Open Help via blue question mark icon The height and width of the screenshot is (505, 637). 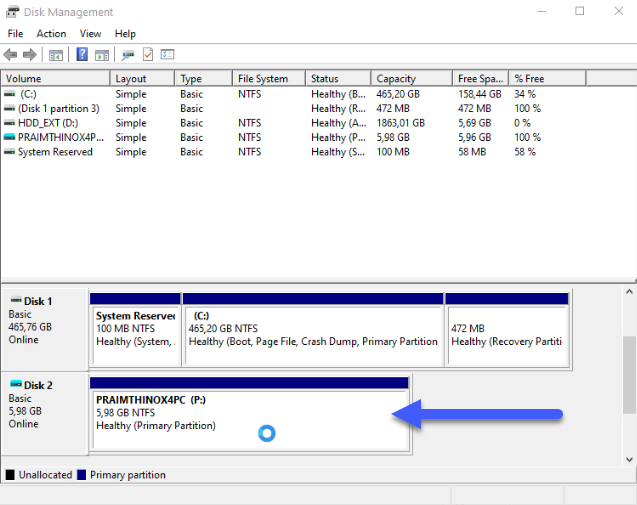[x=82, y=54]
